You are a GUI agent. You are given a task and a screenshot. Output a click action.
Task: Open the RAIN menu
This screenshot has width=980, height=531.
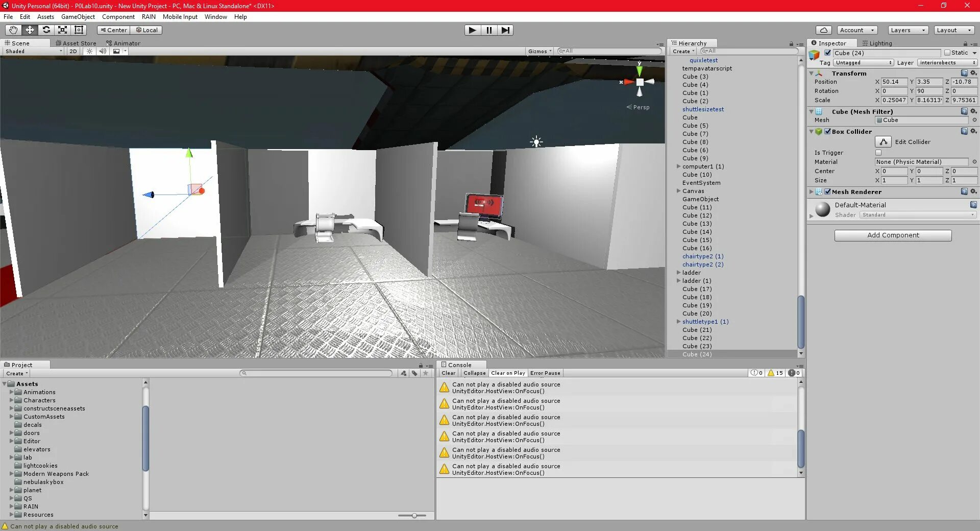coord(149,17)
